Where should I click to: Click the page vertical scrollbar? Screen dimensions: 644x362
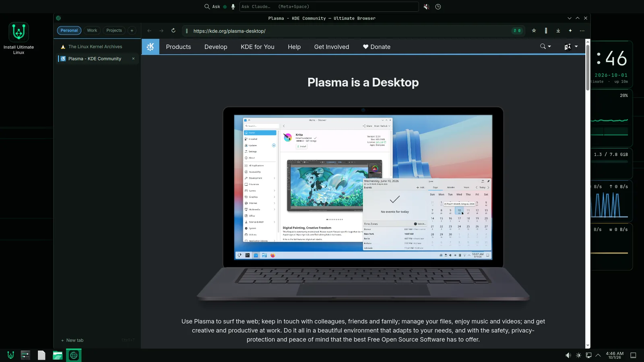pos(588,68)
